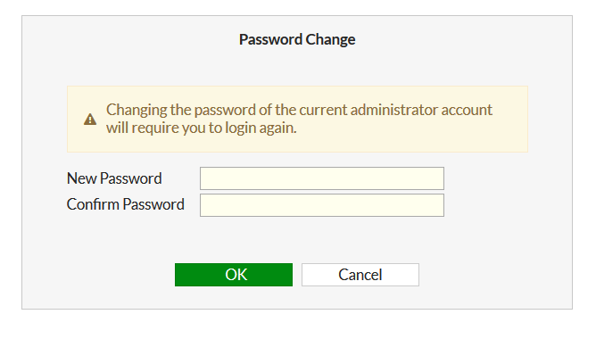The width and height of the screenshot is (596, 364).
Task: Click into the Confirm Password field
Action: (321, 205)
